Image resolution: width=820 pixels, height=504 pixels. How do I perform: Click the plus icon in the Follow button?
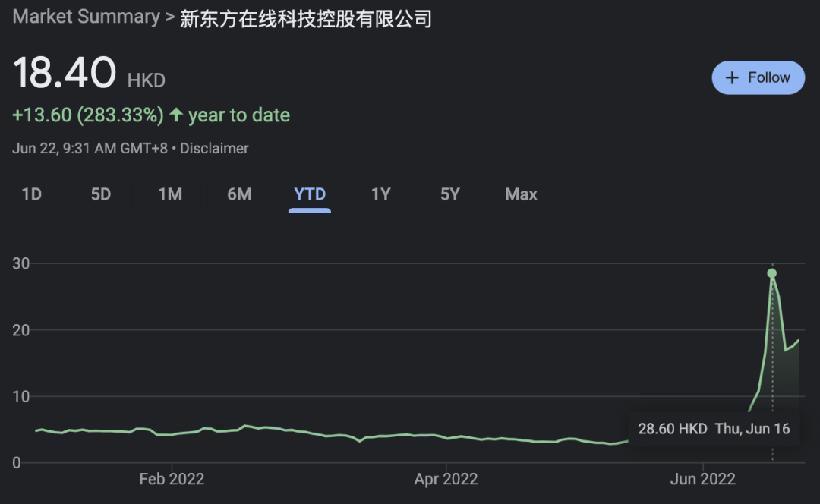(x=732, y=77)
